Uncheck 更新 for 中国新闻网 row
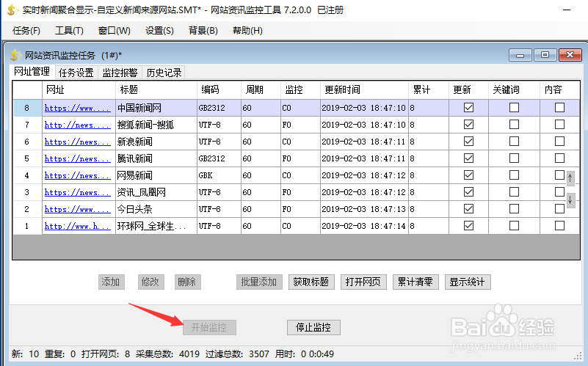 (468, 108)
